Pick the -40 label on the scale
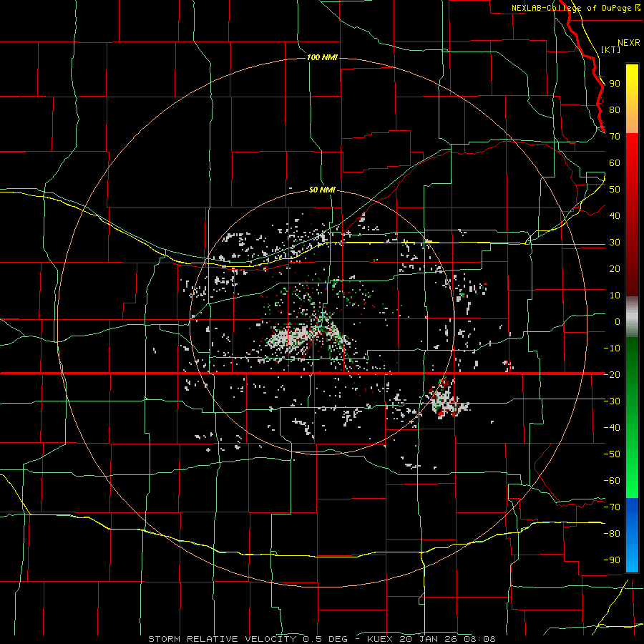This screenshot has width=644, height=644. [612, 428]
